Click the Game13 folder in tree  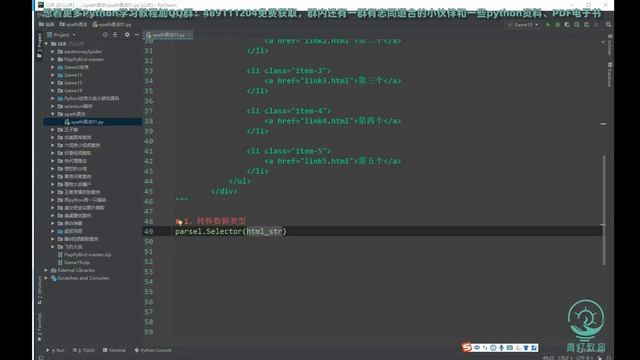coord(73,83)
